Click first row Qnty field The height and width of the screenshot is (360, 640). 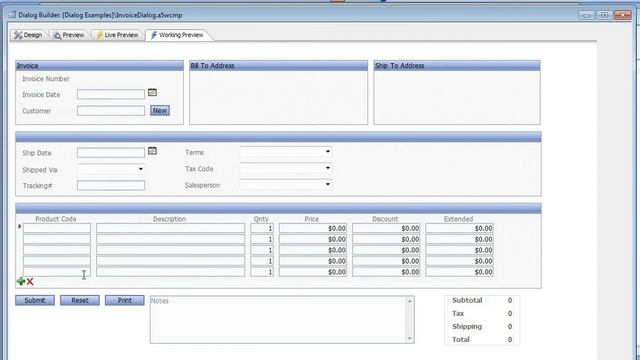coord(262,228)
